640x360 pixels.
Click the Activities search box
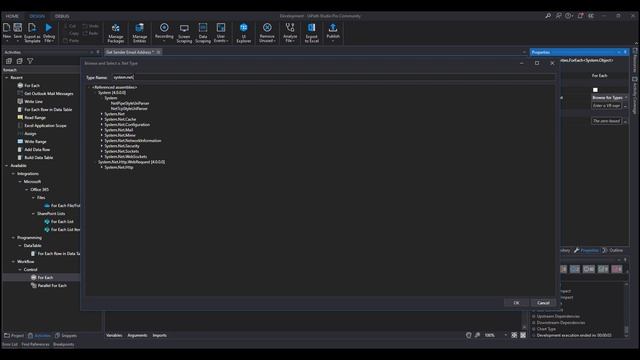tap(41, 70)
